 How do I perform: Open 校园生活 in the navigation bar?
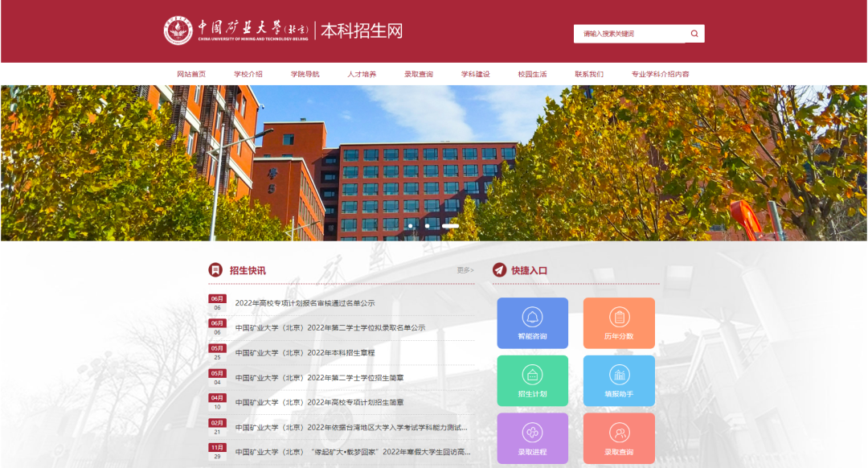[x=533, y=74]
